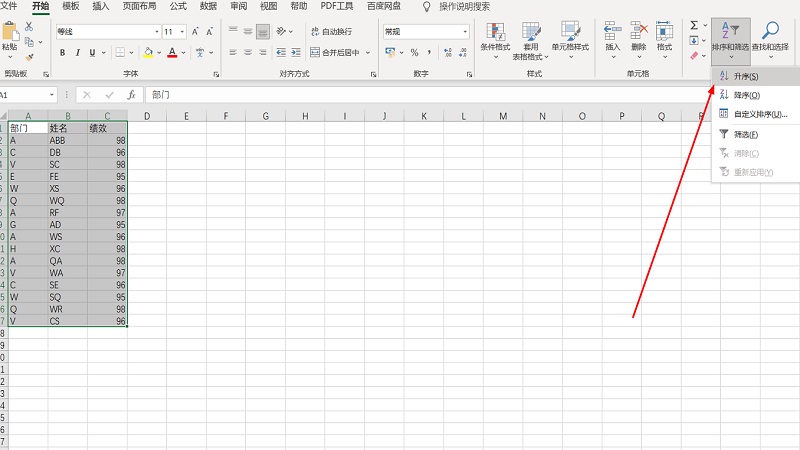The image size is (800, 450).
Task: Expand the number format combo box
Action: click(x=464, y=32)
